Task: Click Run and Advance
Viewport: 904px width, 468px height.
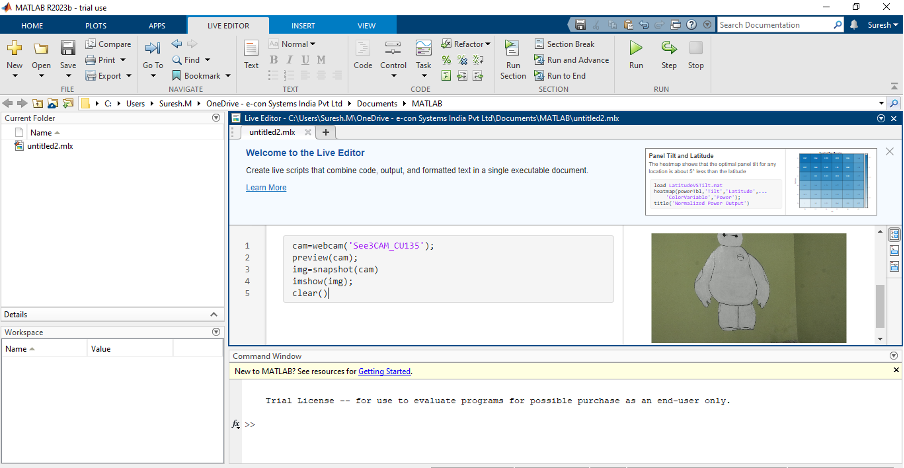Action: pyautogui.click(x=571, y=60)
